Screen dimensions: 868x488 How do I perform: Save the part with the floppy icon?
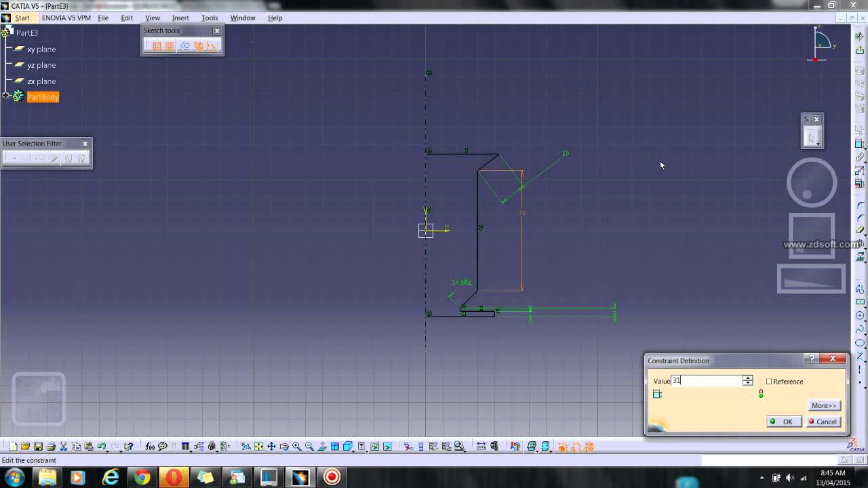(x=38, y=447)
